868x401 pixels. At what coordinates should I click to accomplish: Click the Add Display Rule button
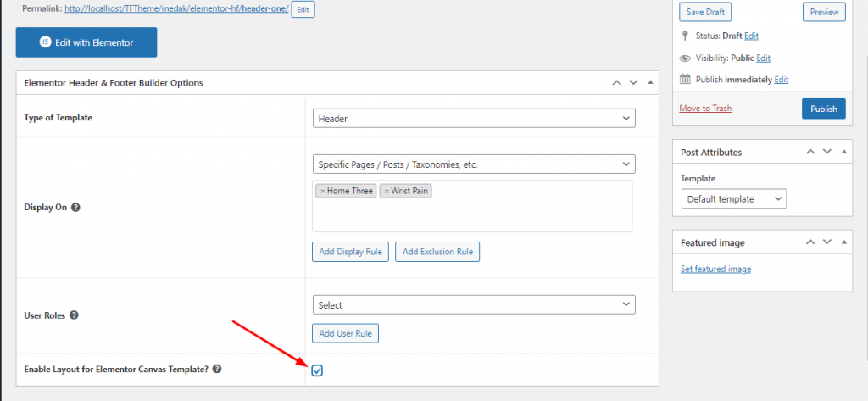(x=350, y=251)
